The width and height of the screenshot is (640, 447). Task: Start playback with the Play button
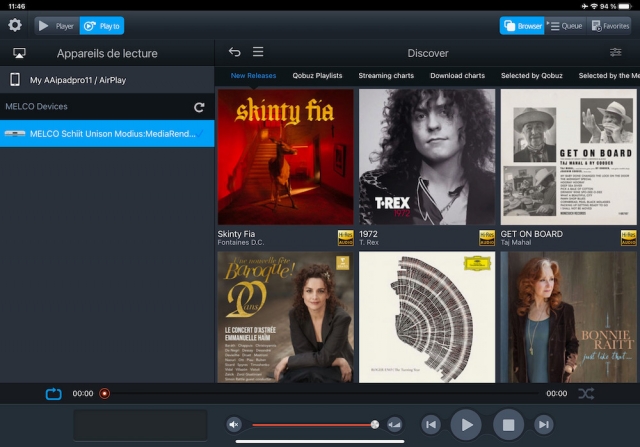466,425
